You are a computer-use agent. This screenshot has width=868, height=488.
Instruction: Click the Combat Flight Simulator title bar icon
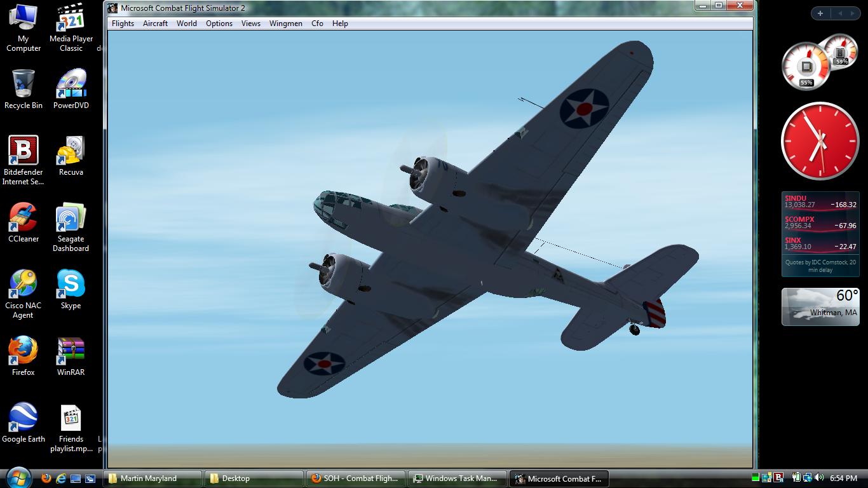point(112,8)
